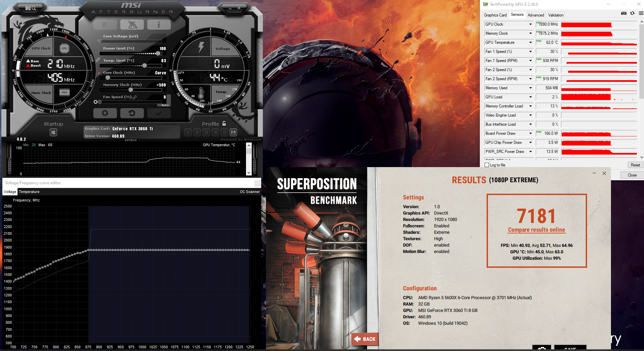The image size is (644, 351).
Task: Select Afterburner profile slot 5
Action: pos(224,132)
